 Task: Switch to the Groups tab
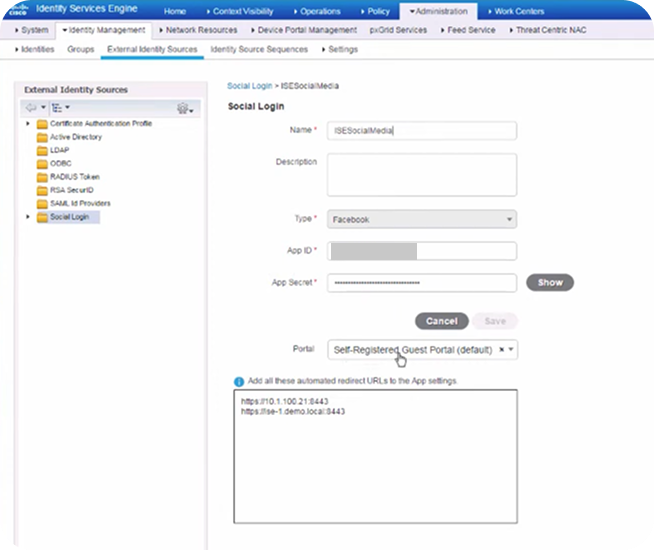click(x=80, y=49)
